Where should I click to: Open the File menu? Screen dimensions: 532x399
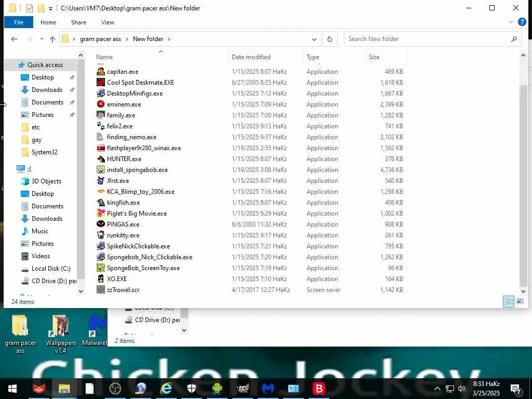tap(19, 22)
